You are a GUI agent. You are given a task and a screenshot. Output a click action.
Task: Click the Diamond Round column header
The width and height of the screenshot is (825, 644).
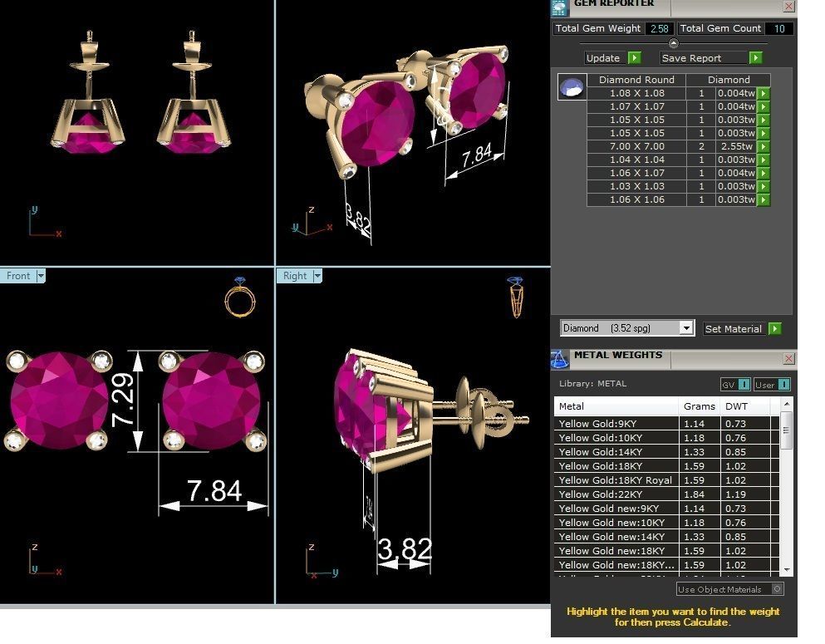click(x=636, y=80)
